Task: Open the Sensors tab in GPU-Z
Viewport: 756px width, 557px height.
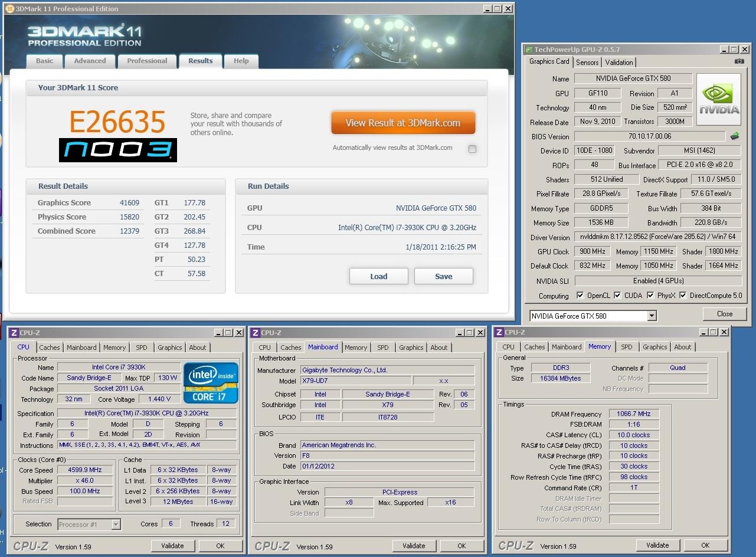Action: pos(587,62)
